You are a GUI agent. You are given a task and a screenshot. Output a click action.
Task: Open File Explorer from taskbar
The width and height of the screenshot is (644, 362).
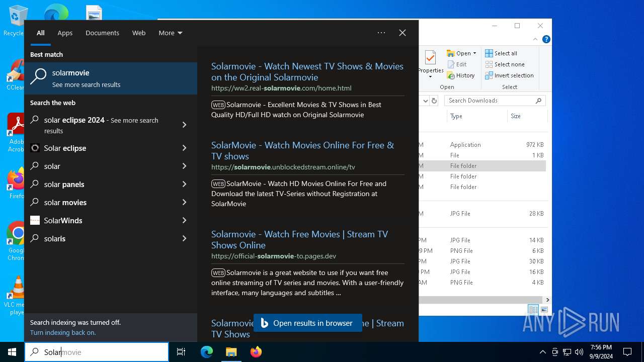(231, 352)
